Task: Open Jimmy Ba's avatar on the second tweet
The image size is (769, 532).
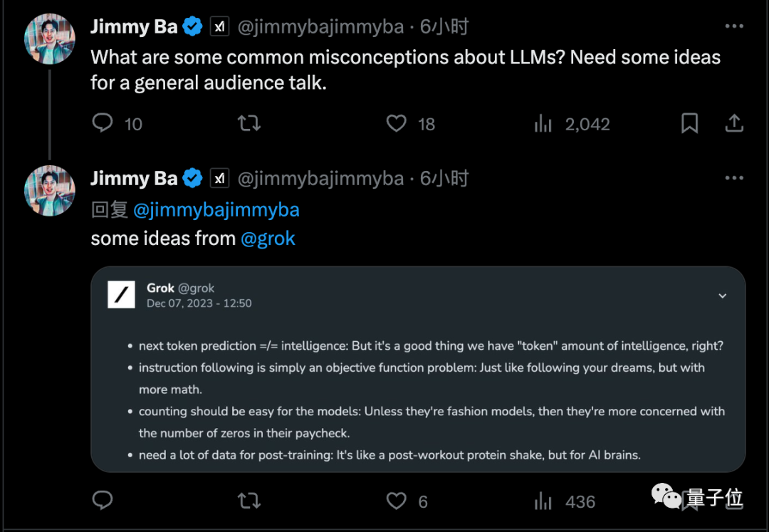Action: 50,190
